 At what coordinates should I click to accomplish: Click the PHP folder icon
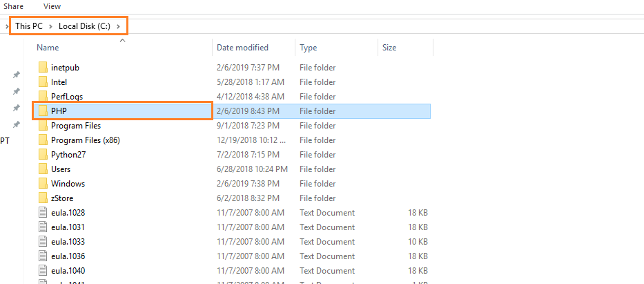tap(43, 111)
